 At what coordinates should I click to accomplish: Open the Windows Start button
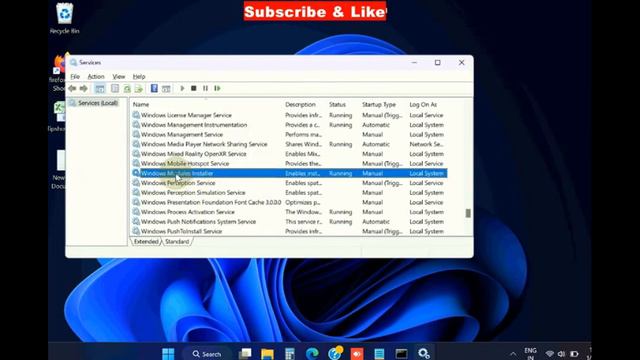click(168, 353)
